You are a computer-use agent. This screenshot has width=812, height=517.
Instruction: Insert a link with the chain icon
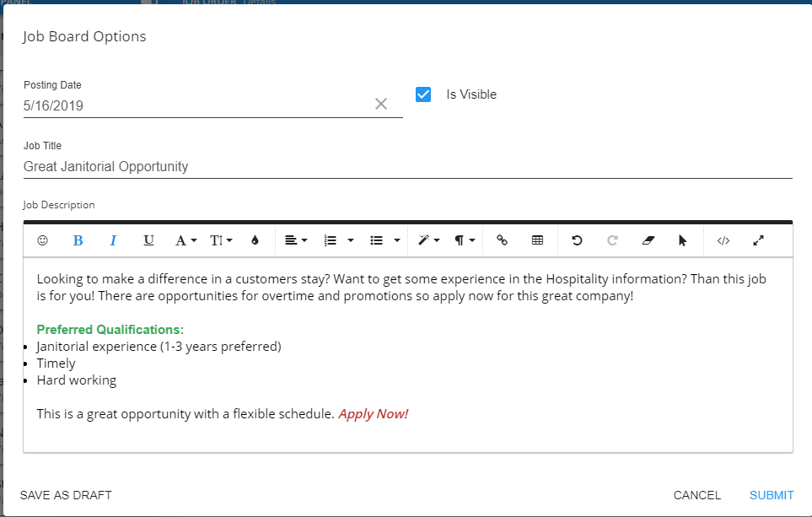(x=502, y=240)
